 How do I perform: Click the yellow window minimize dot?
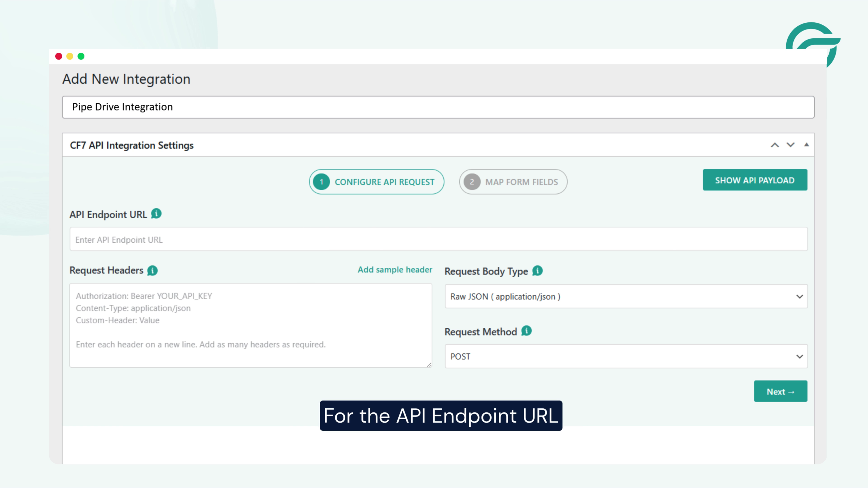click(70, 56)
